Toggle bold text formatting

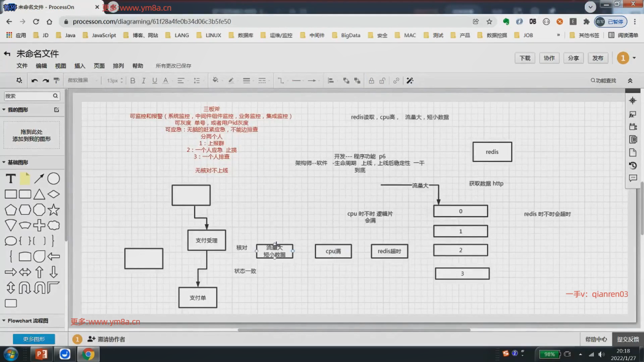(132, 81)
